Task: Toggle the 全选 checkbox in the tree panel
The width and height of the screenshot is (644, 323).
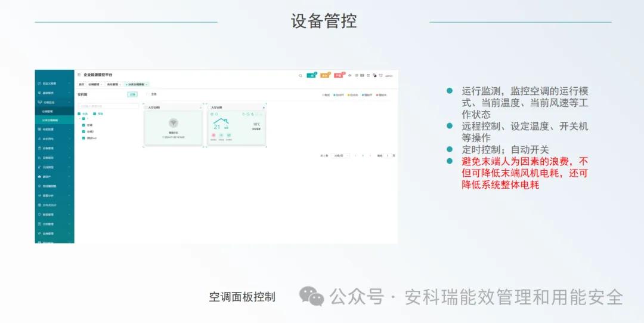Action: [x=79, y=114]
